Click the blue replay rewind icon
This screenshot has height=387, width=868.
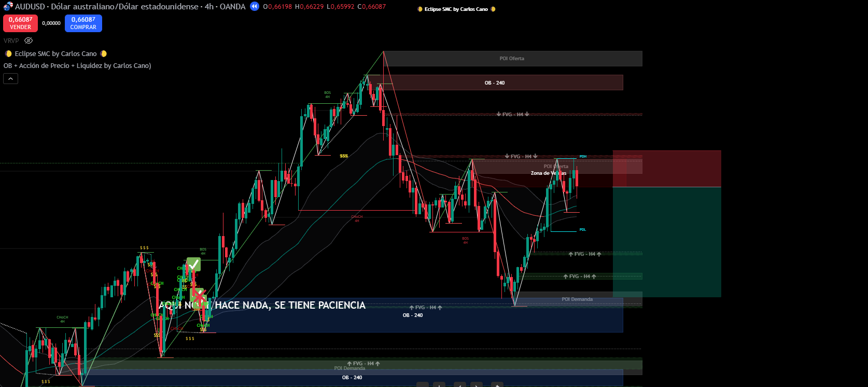coord(254,7)
